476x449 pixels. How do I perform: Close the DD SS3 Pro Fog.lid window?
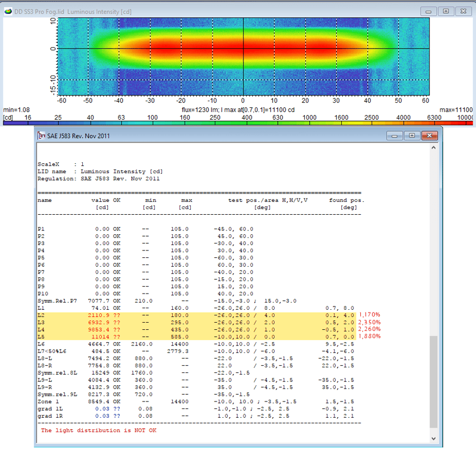[463, 11]
